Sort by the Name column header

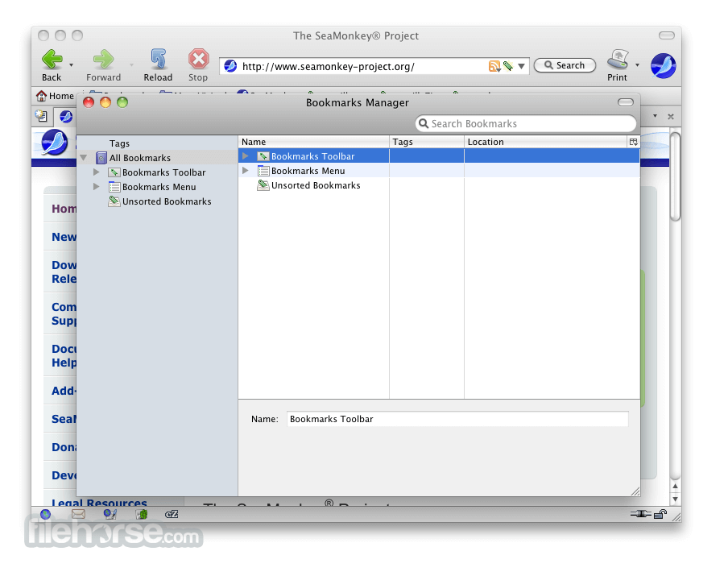click(x=313, y=142)
